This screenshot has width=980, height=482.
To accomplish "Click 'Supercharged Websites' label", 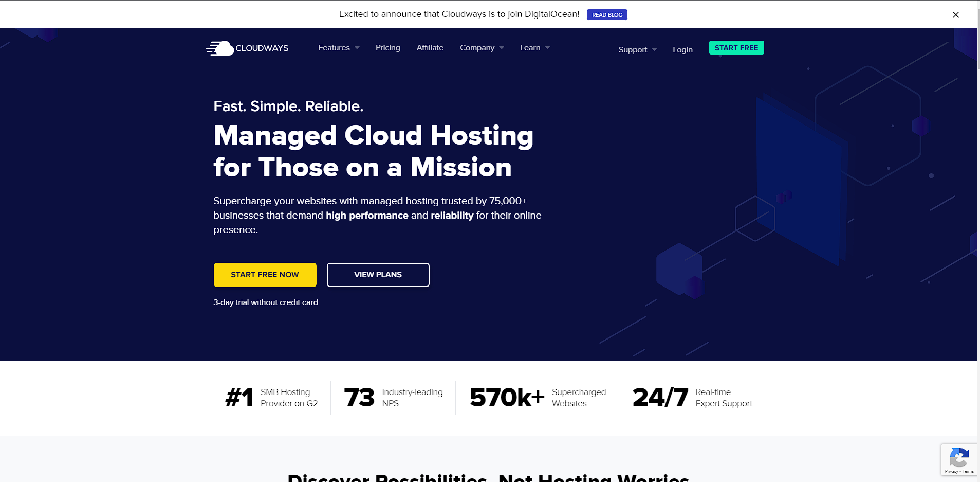I will 579,398.
